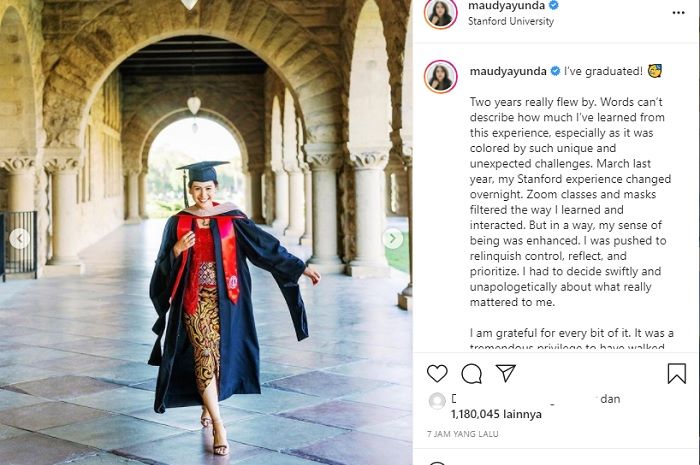Open the profile picture in the post header
This screenshot has width=700, height=465.
[440, 13]
